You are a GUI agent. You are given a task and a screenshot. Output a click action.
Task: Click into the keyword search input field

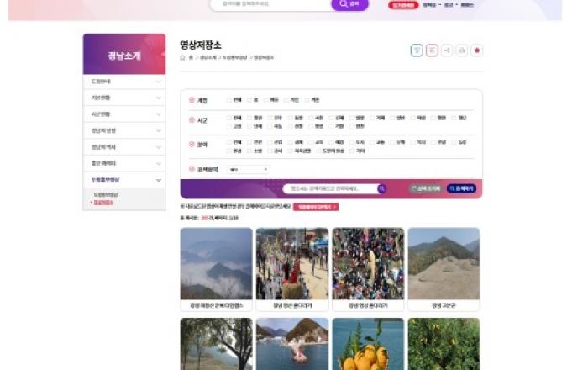[329, 189]
